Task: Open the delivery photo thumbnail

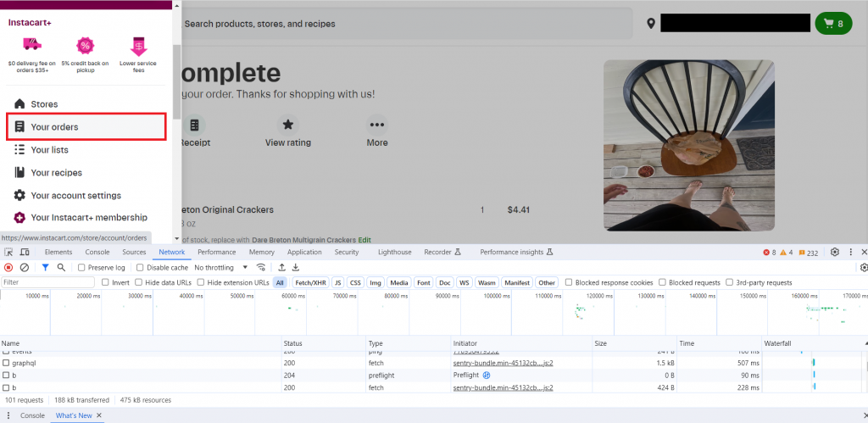Action: click(x=688, y=146)
